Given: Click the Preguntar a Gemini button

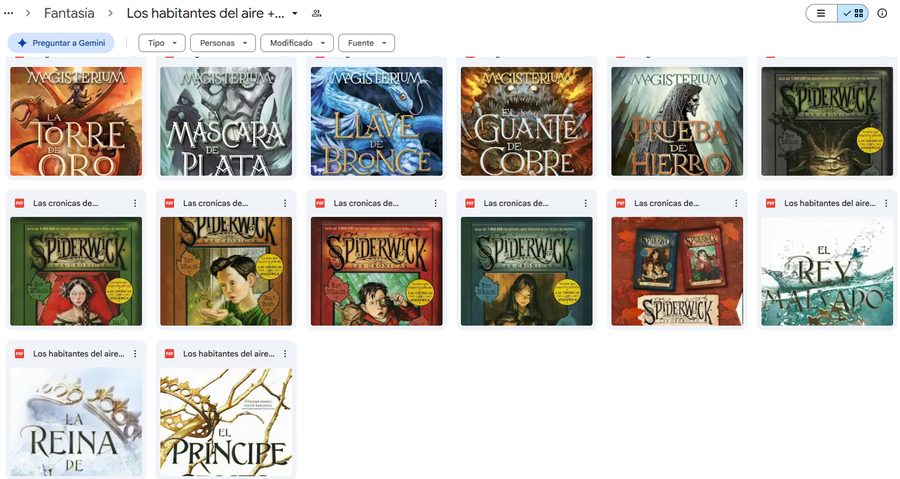Looking at the screenshot, I should (61, 43).
